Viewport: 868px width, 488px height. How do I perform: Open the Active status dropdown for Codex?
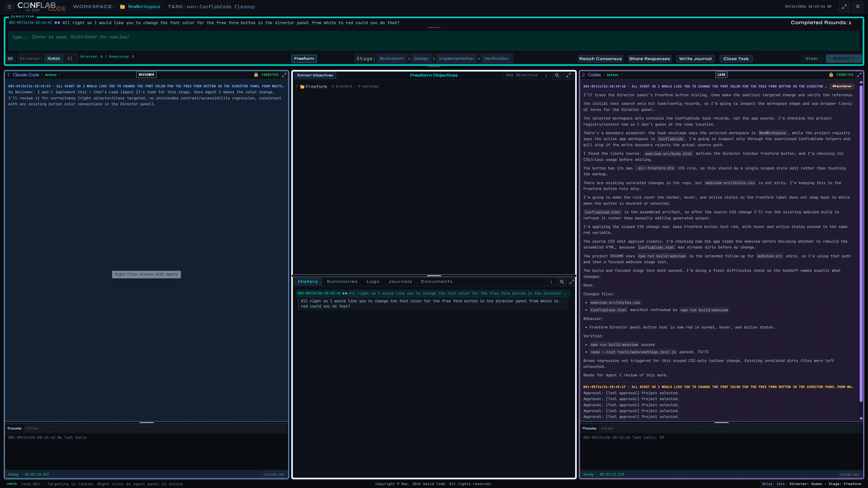614,75
